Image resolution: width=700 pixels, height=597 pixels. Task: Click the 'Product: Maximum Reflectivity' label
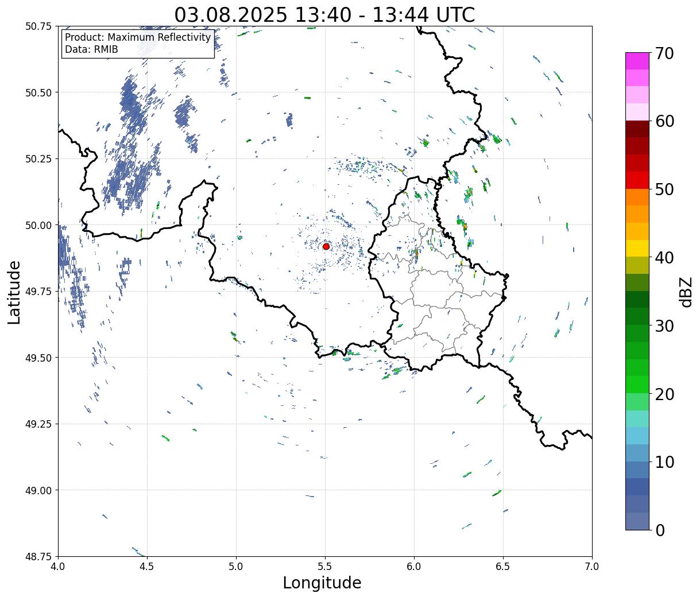pos(138,37)
